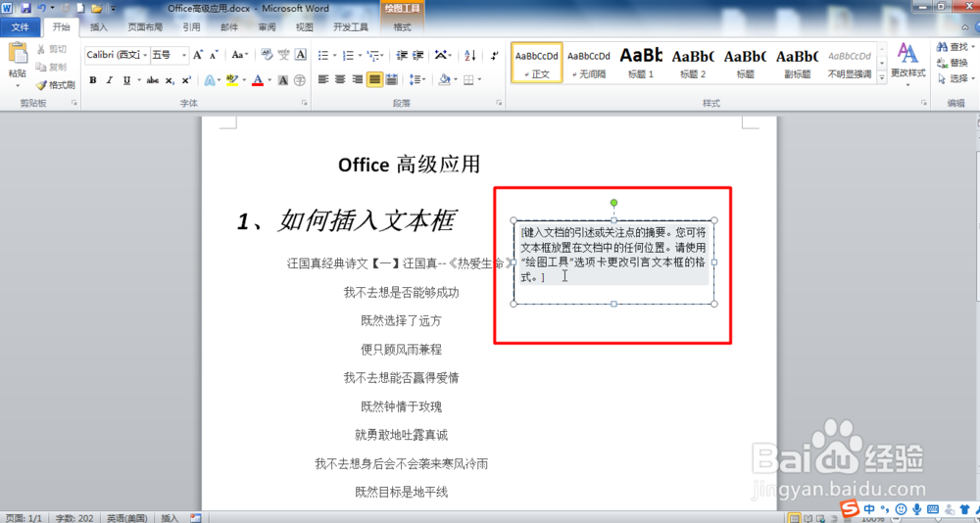Click the green rotation handle of text box
Screen dimensions: 980x523
613,203
